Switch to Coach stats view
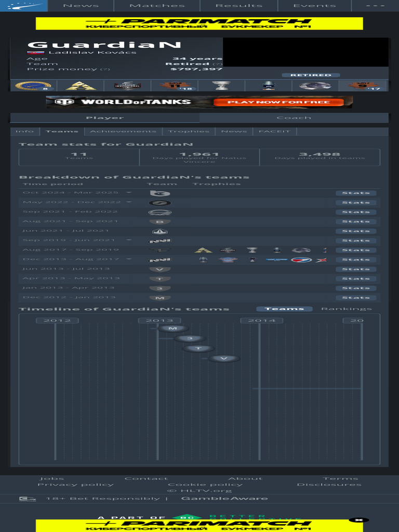Screen dimensions: 399x532 click(294, 118)
